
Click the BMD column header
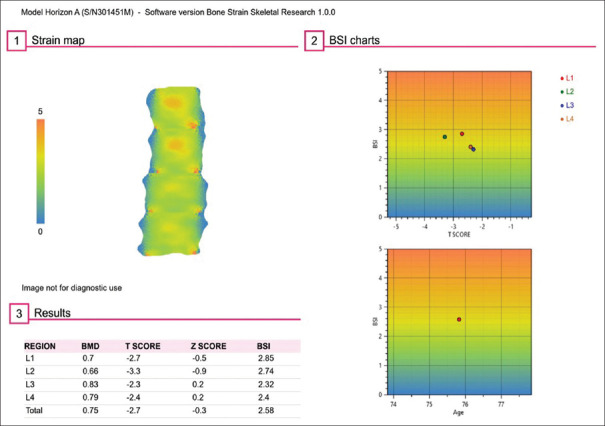point(90,346)
